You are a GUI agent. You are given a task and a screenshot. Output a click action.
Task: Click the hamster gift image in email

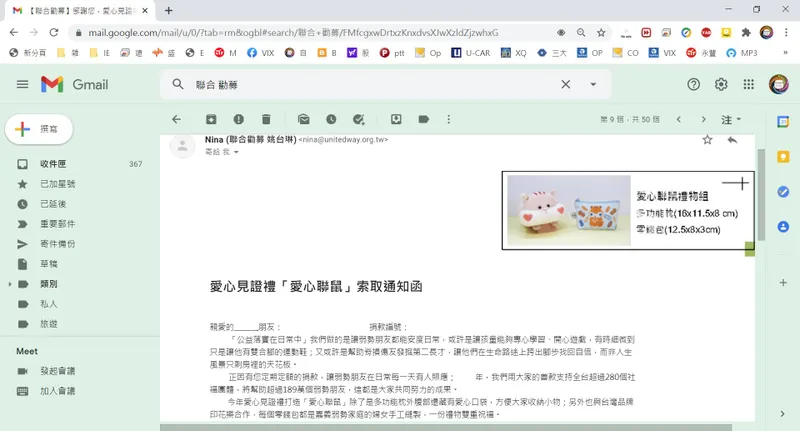pyautogui.click(x=569, y=210)
